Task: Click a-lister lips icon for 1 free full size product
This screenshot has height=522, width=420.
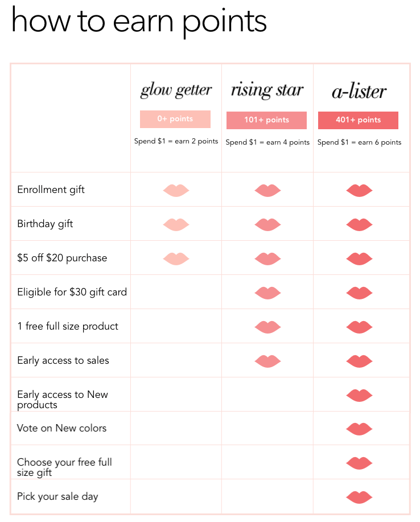Action: pyautogui.click(x=359, y=327)
